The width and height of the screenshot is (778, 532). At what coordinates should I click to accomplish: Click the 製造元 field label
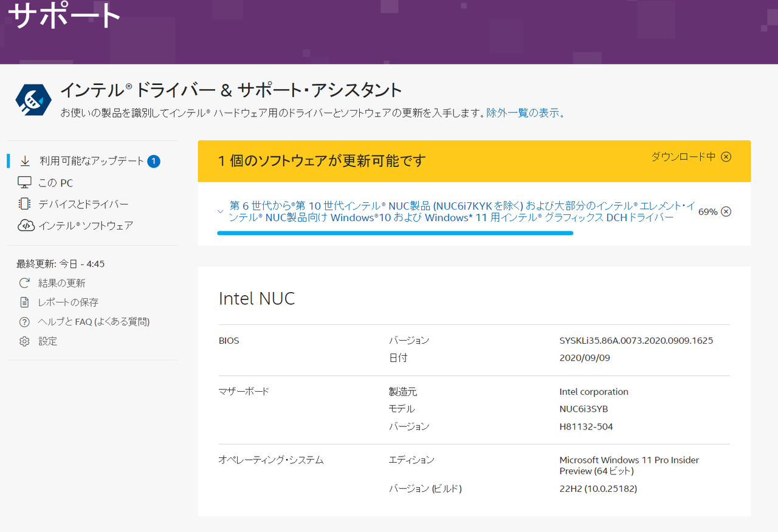403,392
